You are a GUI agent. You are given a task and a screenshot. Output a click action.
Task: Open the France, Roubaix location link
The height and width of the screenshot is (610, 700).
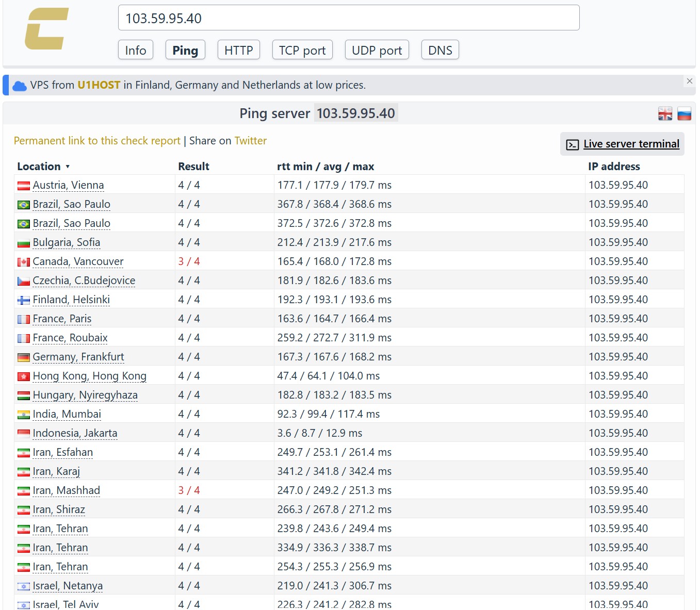coord(70,338)
